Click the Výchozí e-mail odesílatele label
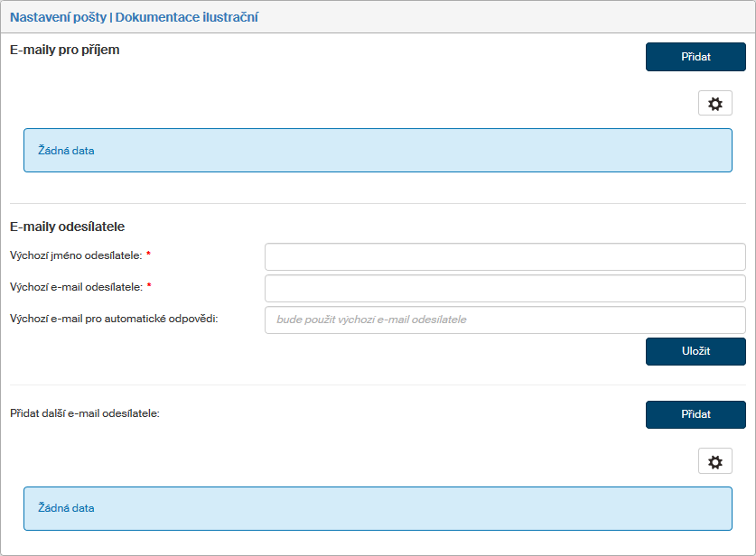The width and height of the screenshot is (756, 556). (x=75, y=287)
